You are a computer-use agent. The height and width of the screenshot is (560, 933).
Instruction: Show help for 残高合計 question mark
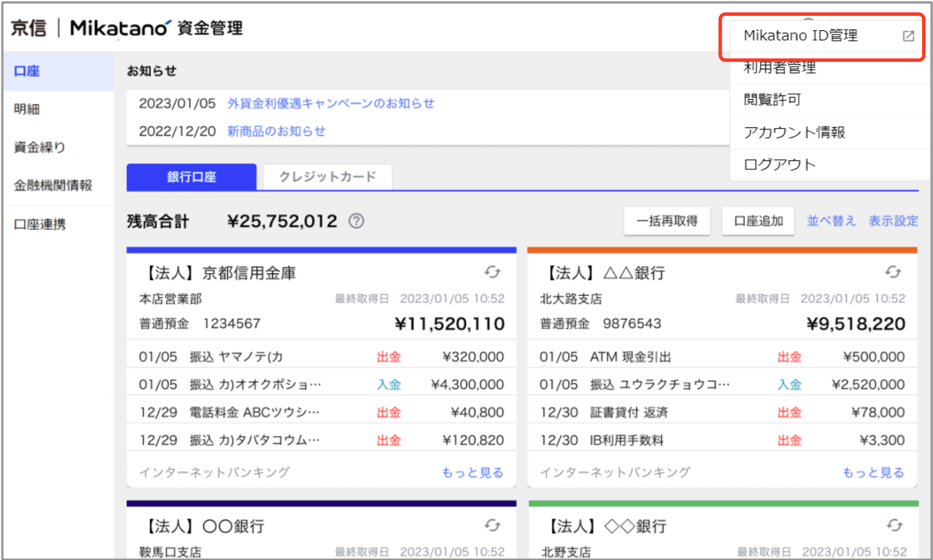tap(356, 222)
